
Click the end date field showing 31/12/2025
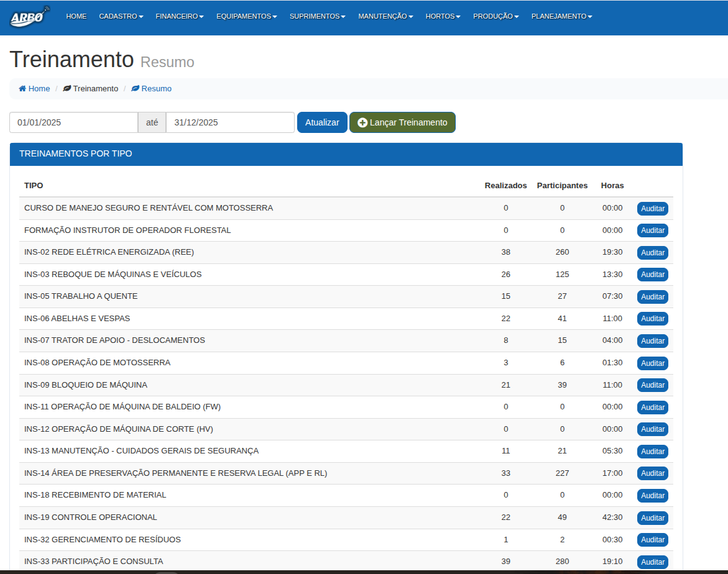coord(229,122)
